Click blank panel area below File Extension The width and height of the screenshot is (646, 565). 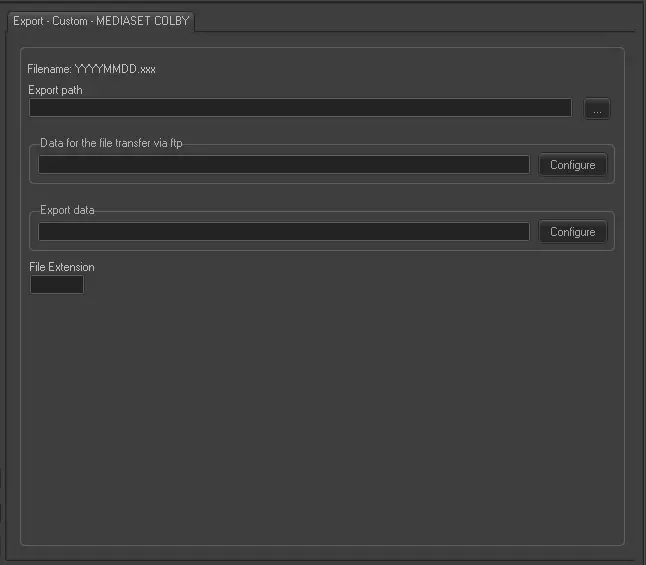click(x=320, y=420)
